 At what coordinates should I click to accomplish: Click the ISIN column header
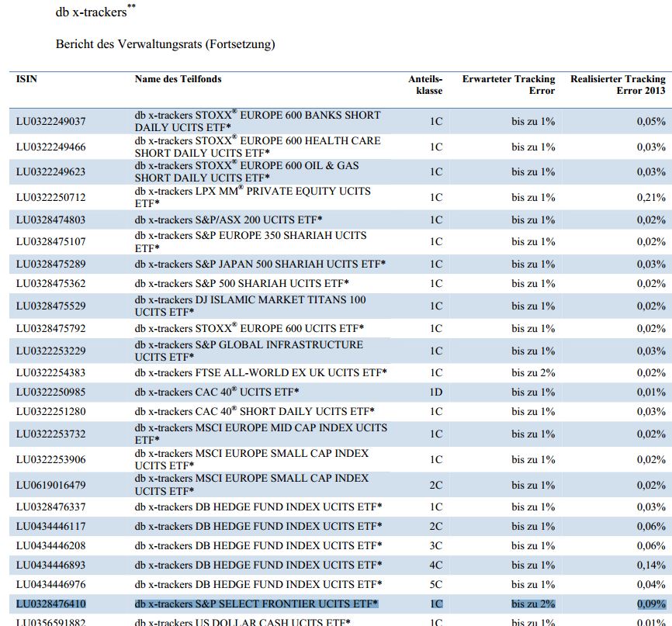(x=26, y=79)
